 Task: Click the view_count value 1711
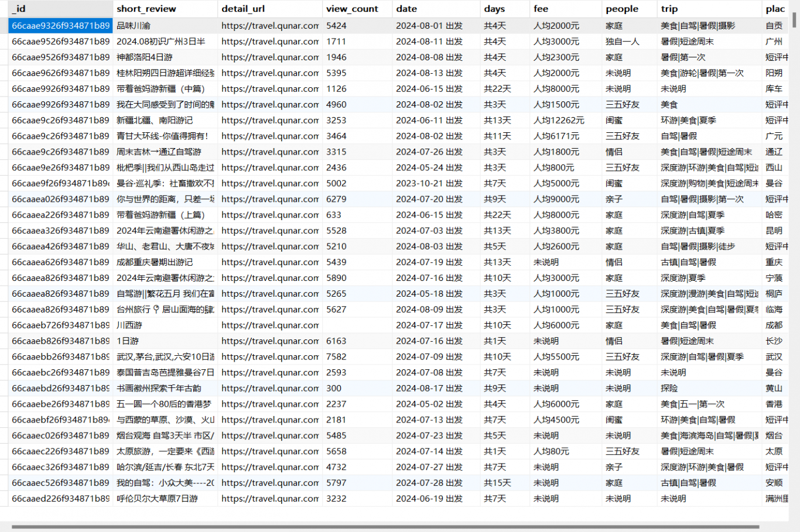tap(357, 42)
